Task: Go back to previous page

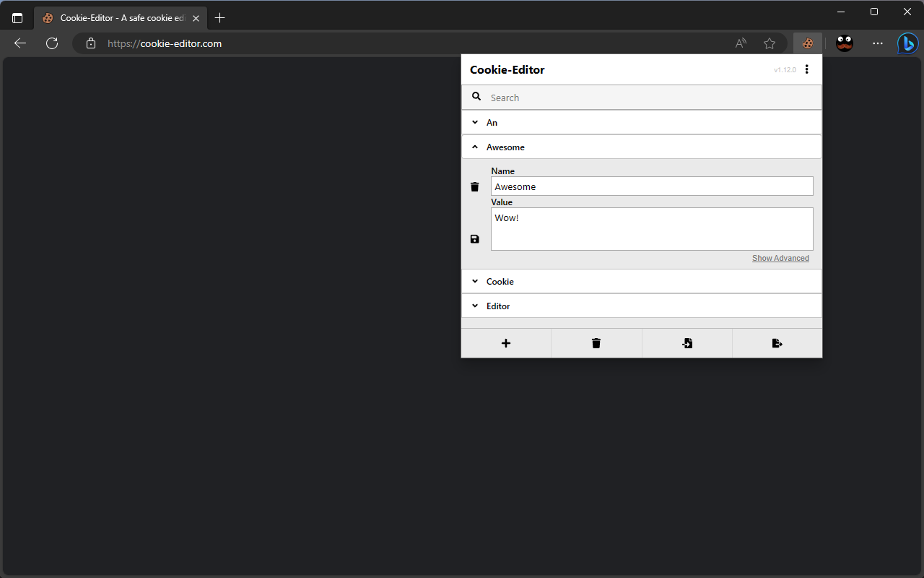Action: [20, 43]
